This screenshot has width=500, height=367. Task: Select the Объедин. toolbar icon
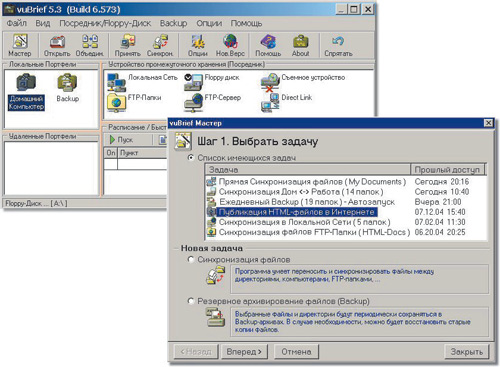pyautogui.click(x=90, y=45)
